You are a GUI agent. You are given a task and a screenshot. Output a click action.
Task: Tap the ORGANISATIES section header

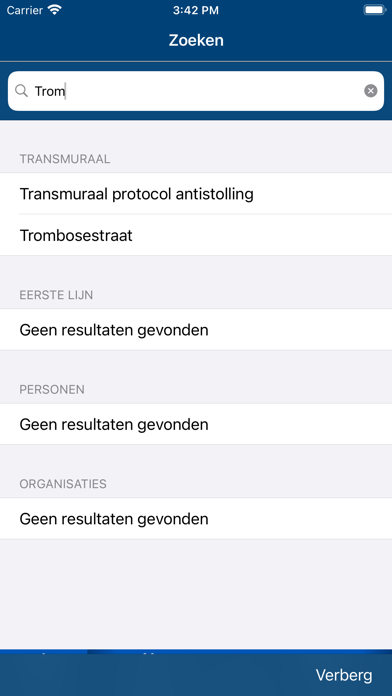[63, 484]
